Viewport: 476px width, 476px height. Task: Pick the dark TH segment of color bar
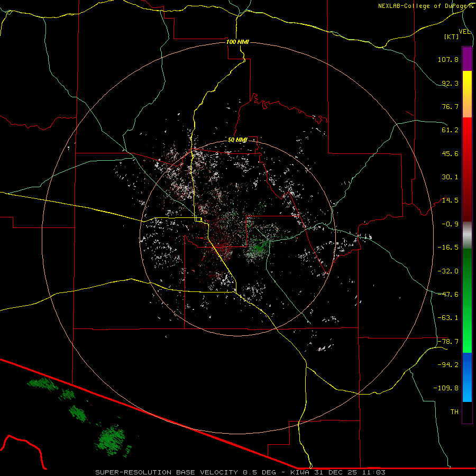click(467, 413)
